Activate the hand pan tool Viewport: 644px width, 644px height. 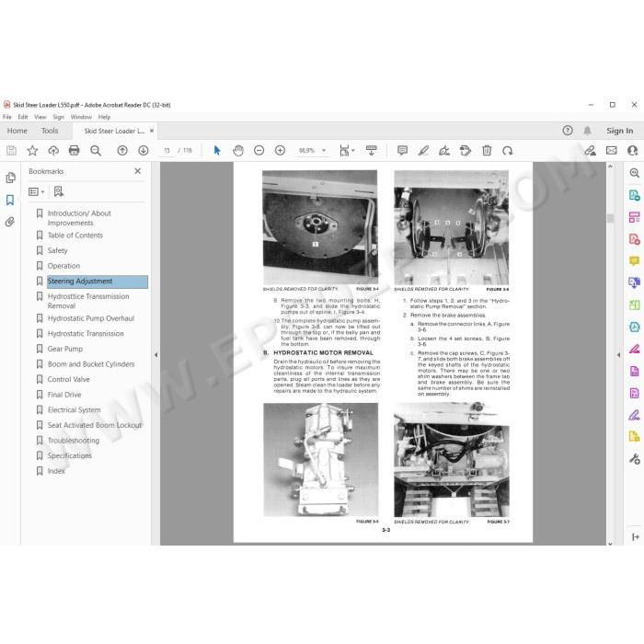[238, 151]
